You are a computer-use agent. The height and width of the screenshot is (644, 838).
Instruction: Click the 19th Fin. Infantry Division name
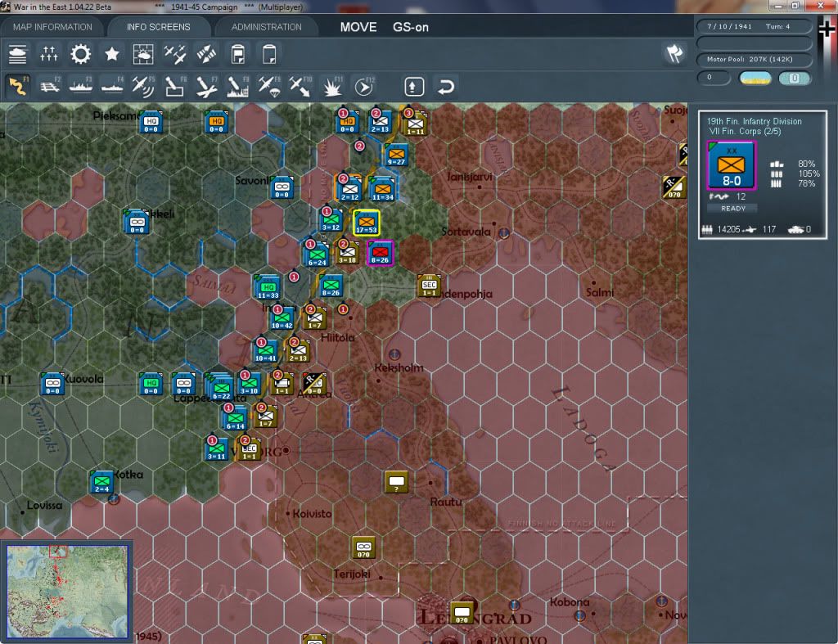click(x=754, y=121)
